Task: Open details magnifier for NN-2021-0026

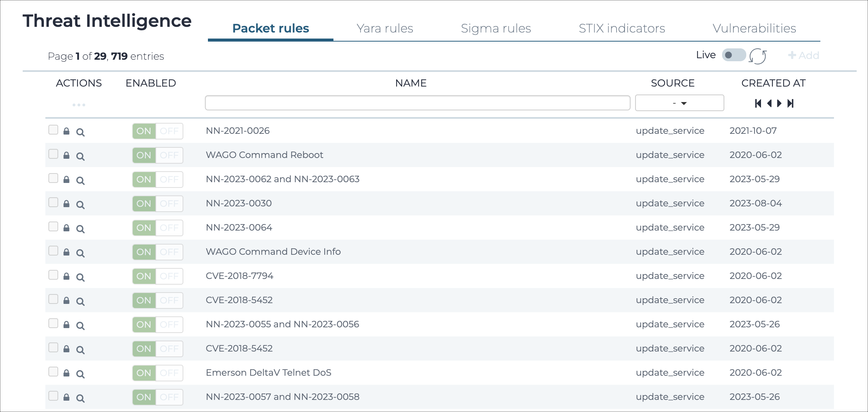Action: click(80, 132)
